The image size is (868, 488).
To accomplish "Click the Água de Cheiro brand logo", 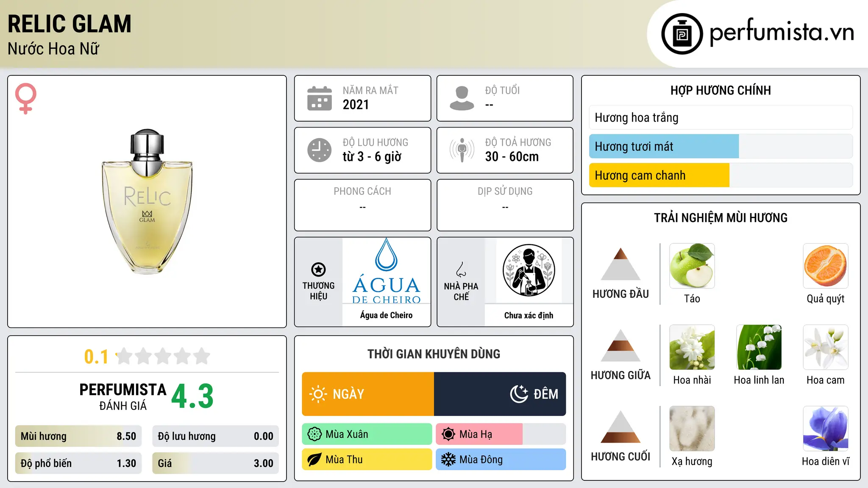I will click(x=386, y=271).
